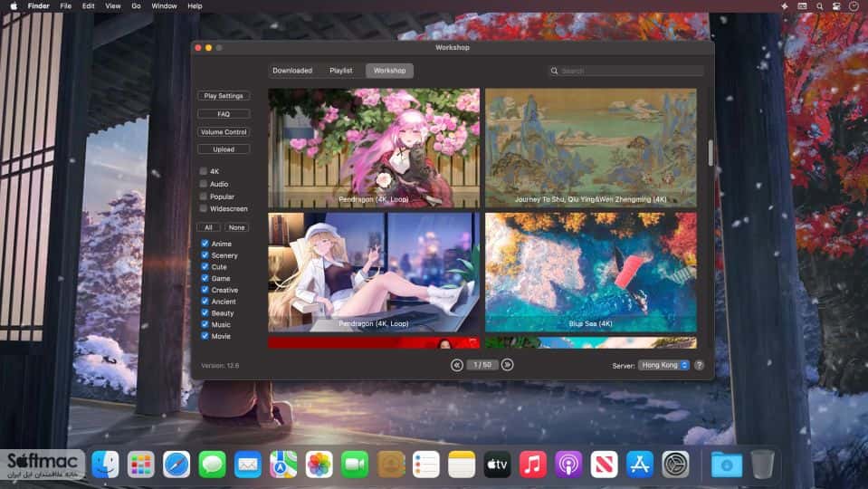Screen dimensions: 868x489
Task: Click the Workshop vertical scrollbar
Action: pos(711,153)
